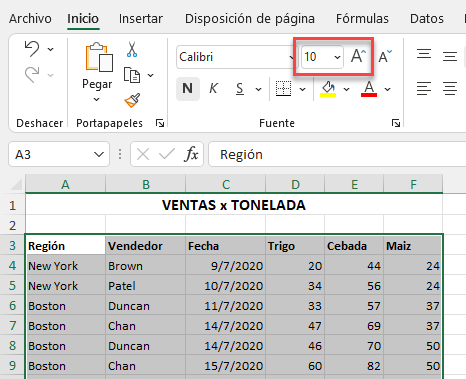Open the borders dropdown arrow
The height and width of the screenshot is (379, 466).
(302, 89)
